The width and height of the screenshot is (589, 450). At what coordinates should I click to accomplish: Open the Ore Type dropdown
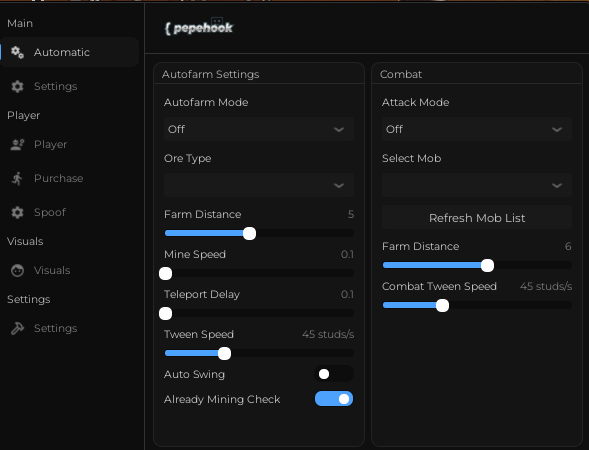[259, 185]
